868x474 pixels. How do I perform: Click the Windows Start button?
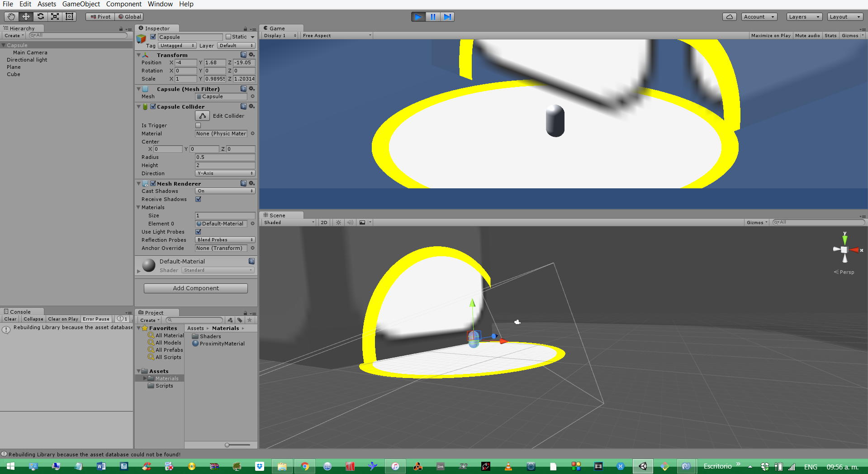(x=11, y=466)
